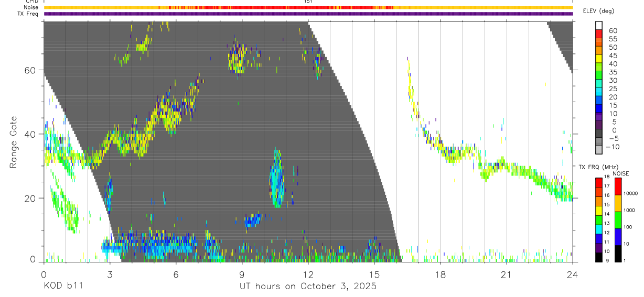Viewport: 644px width, 297px height.
Task: Click the '−10' label on the ELEV colorbar
Action: [x=612, y=147]
